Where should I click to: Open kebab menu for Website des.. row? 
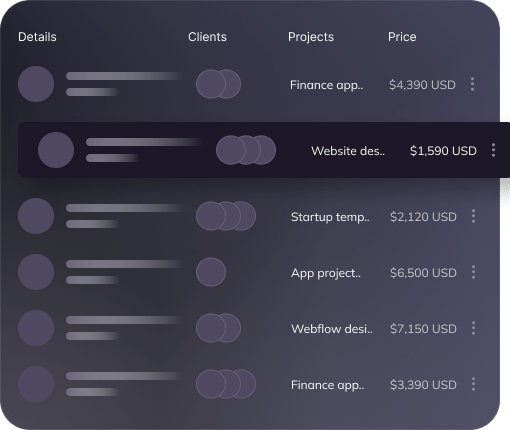[493, 150]
